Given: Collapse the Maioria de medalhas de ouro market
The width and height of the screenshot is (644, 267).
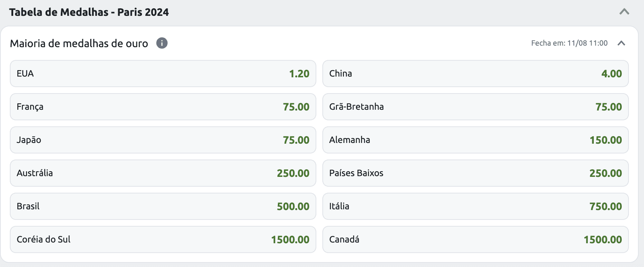Looking at the screenshot, I should tap(621, 43).
